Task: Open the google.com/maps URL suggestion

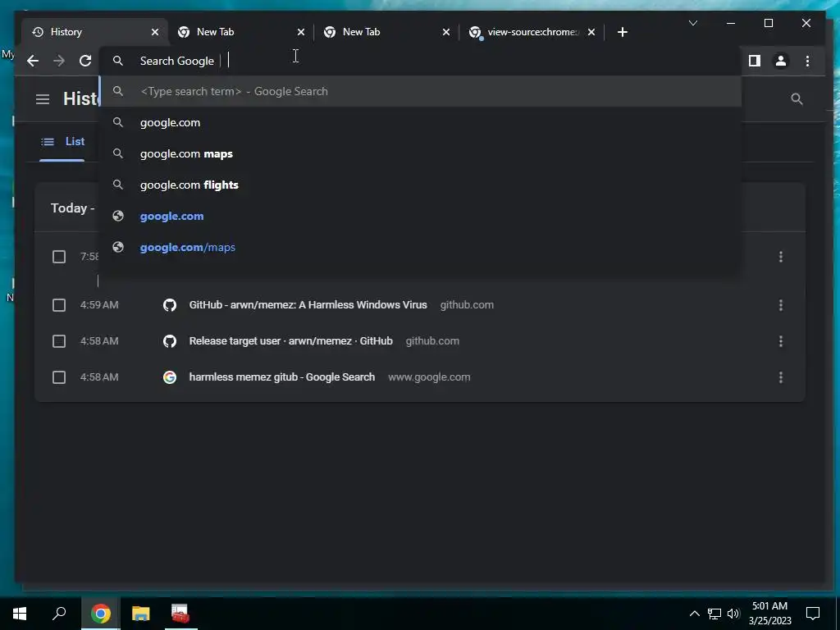Action: coord(421,247)
